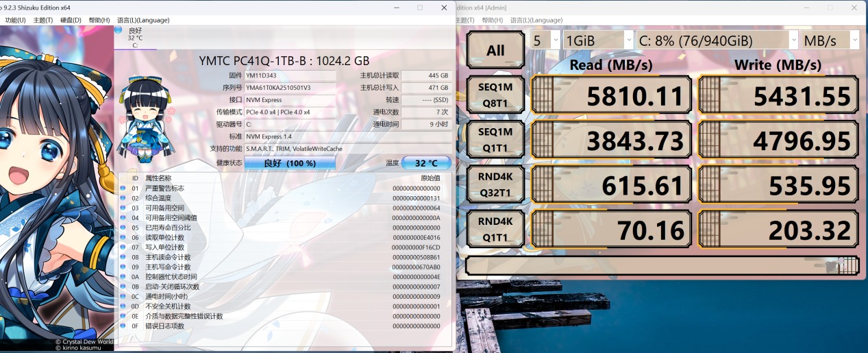This screenshot has height=353, width=868.
Task: Click the serial number field YMA61T0KA2510501V3
Action: point(290,88)
